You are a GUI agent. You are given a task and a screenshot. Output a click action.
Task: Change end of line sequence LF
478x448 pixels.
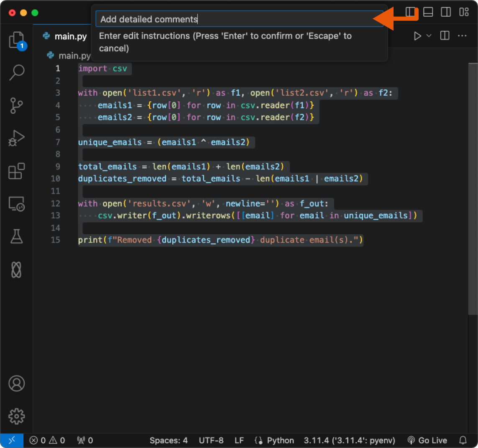tap(239, 440)
